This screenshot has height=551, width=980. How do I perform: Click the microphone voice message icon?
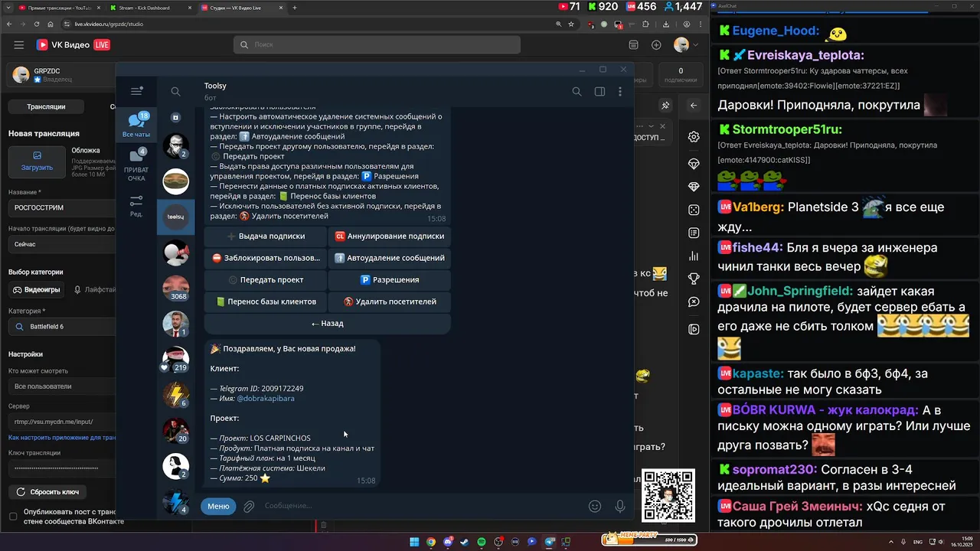pos(620,506)
